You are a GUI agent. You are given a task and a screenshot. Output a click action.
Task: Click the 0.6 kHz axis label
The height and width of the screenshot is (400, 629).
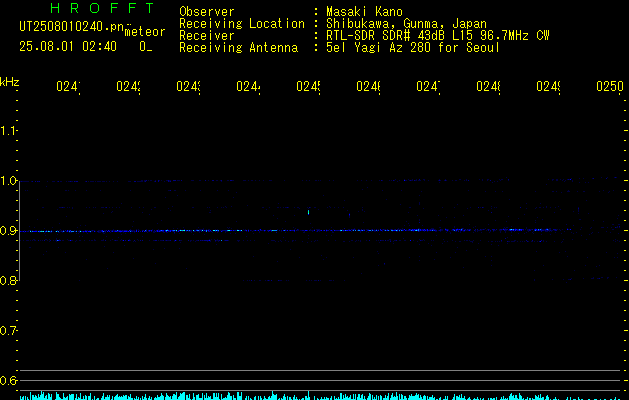8,380
